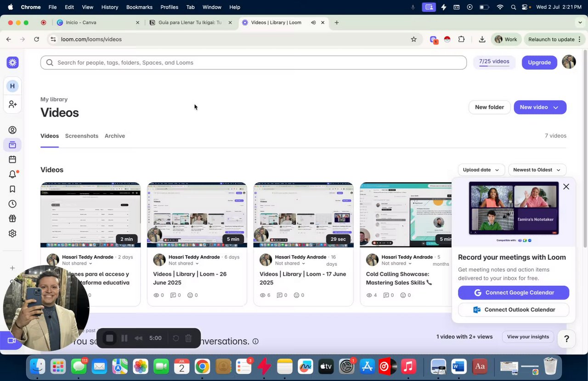588x381 pixels.
Task: Open the 29 sec video thumbnail
Action: [304, 215]
